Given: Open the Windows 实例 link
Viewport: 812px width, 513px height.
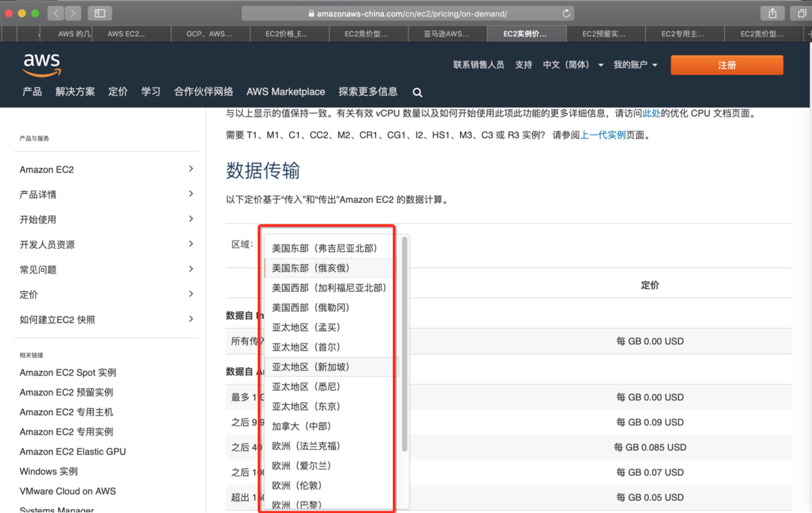Looking at the screenshot, I should tap(48, 471).
